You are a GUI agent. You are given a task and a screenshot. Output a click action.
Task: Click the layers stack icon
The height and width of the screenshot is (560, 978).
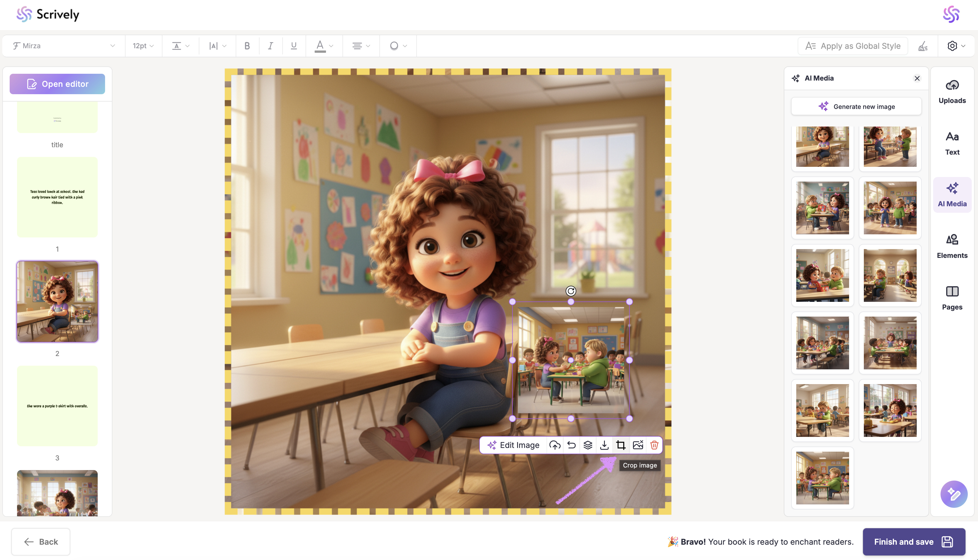coord(588,445)
